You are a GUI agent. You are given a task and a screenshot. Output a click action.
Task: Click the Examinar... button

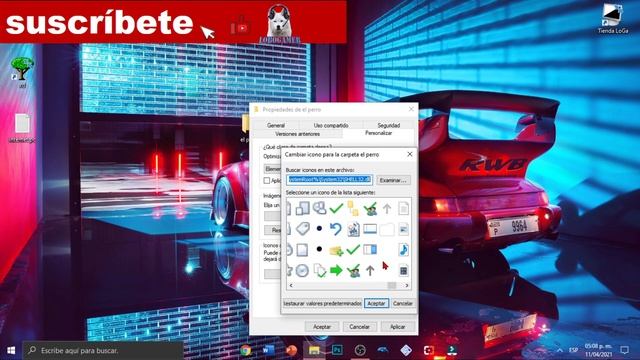tap(393, 180)
